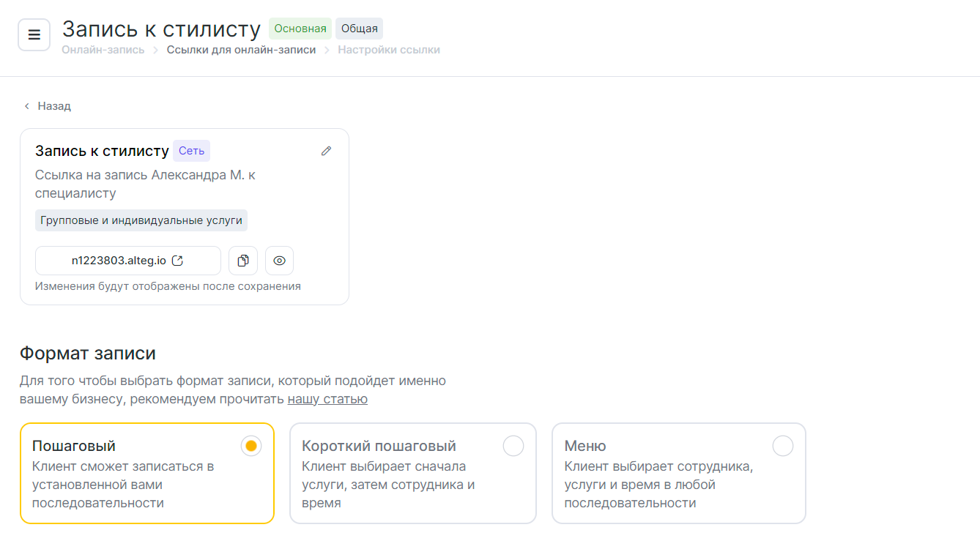Click the Короткий пошаговый card title
This screenshot has width=980, height=541.
(379, 446)
